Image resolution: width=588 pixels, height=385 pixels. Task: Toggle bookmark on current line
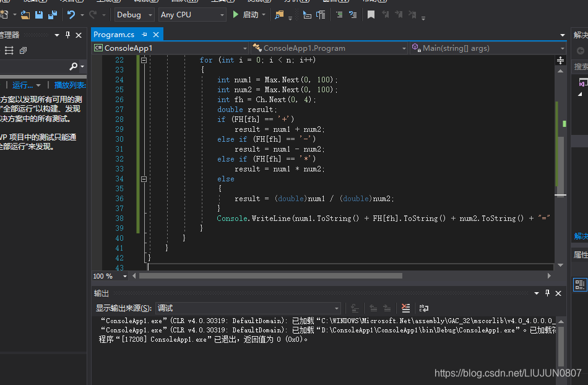point(371,15)
